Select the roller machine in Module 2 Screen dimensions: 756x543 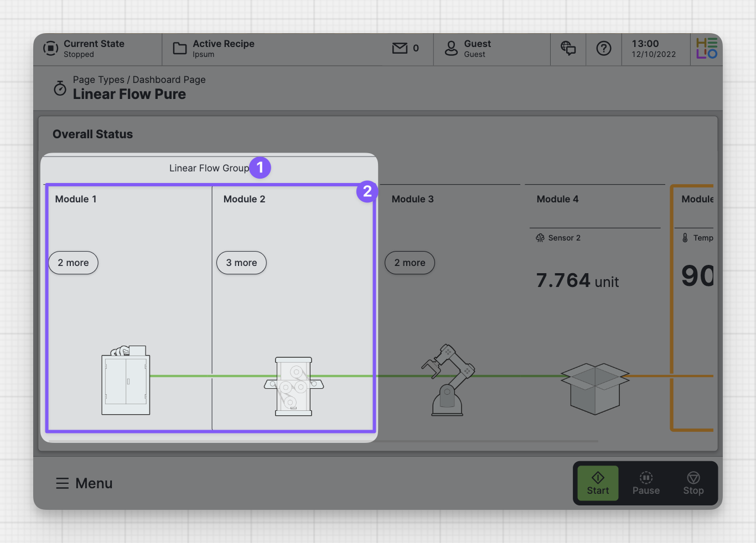pyautogui.click(x=294, y=386)
